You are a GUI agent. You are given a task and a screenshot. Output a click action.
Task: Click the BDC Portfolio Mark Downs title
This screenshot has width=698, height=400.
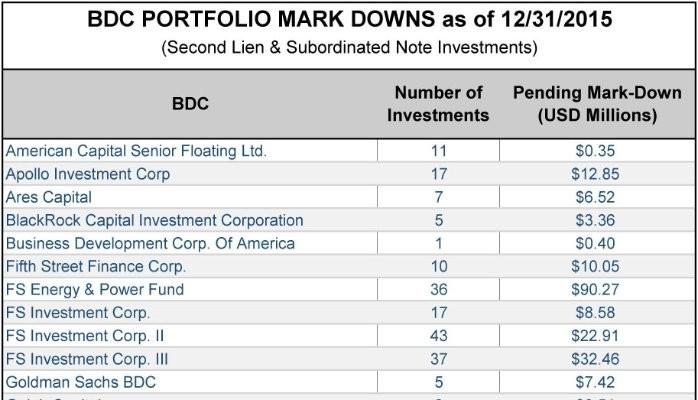(350, 21)
